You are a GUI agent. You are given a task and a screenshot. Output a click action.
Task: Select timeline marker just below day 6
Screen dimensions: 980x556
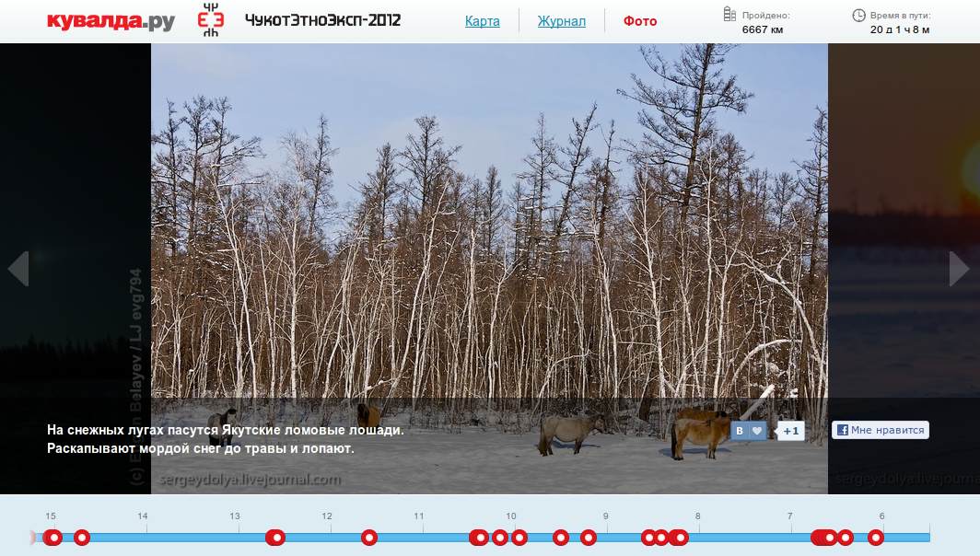click(876, 538)
